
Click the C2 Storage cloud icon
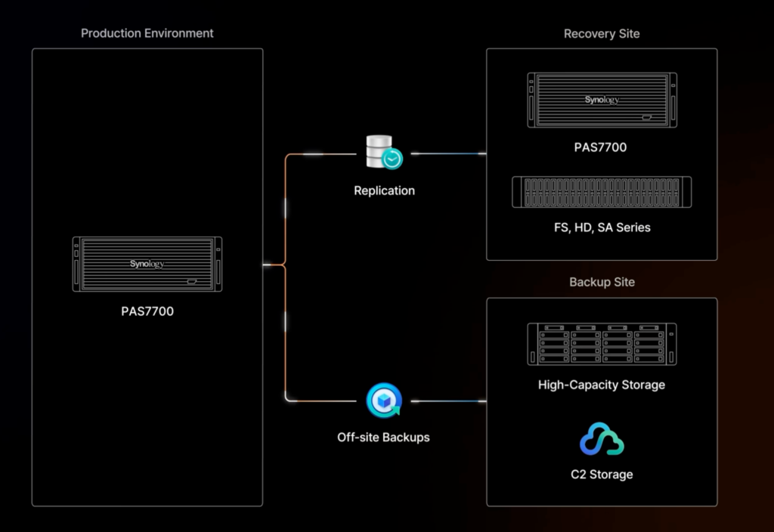[602, 439]
